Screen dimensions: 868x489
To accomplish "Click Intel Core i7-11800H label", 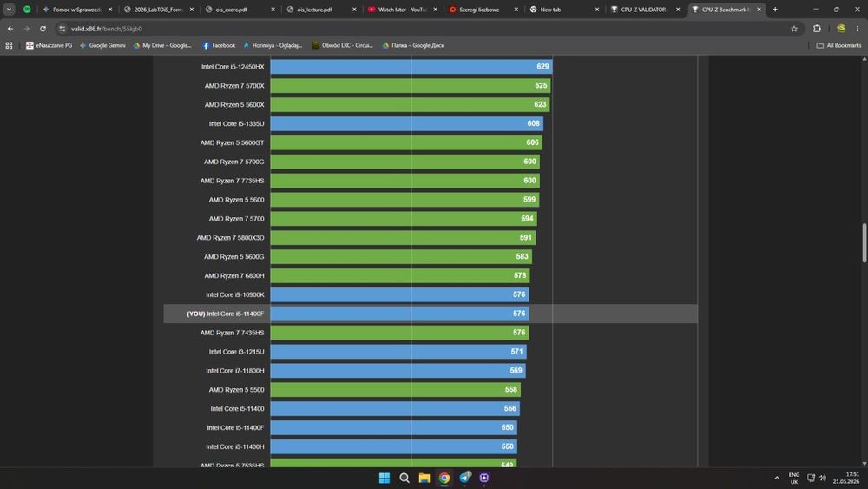I will point(234,371).
